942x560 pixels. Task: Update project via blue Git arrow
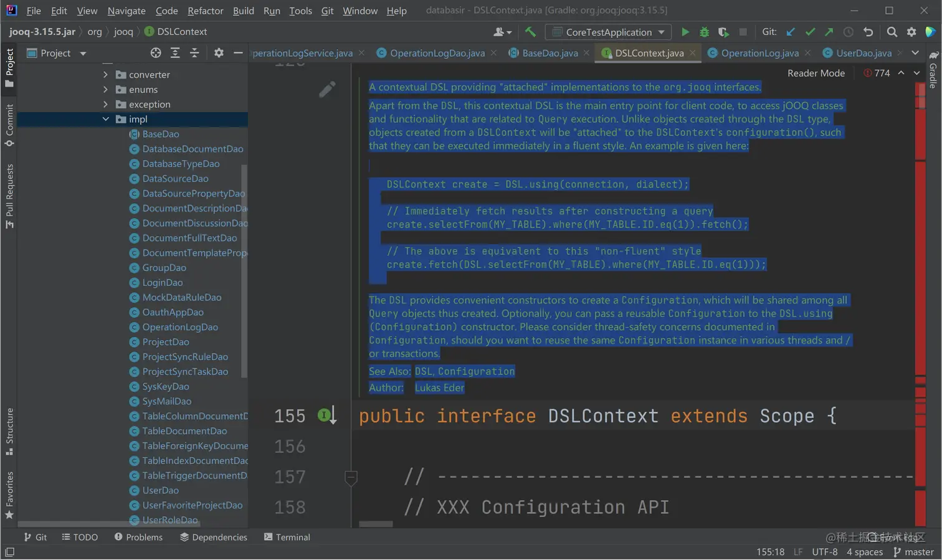coord(791,32)
